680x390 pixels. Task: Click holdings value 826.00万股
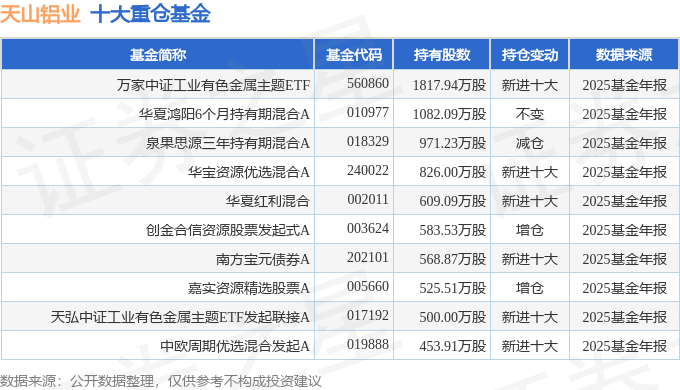(x=452, y=172)
